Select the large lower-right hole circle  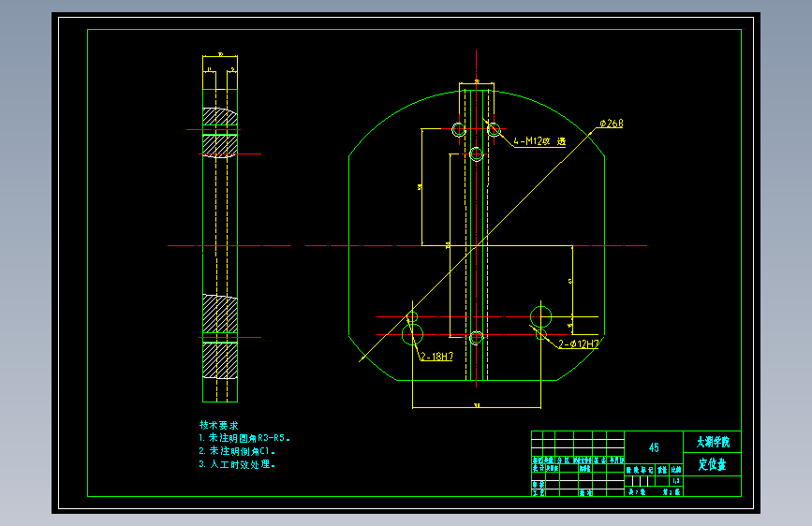click(x=540, y=316)
